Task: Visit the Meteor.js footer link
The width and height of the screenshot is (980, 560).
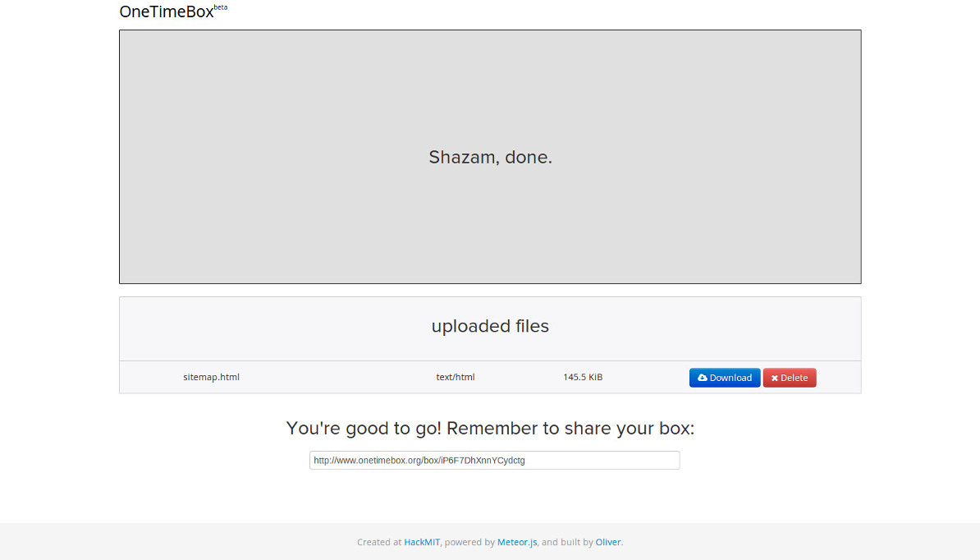Action: click(x=517, y=542)
